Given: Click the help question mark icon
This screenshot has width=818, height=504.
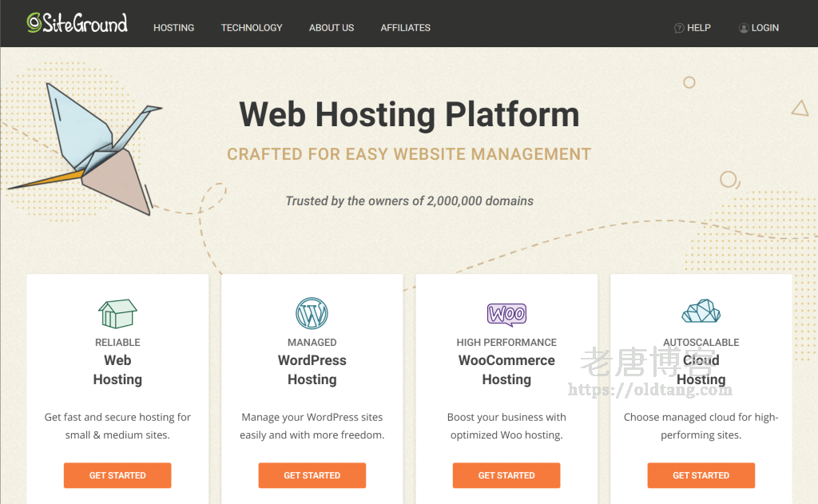Looking at the screenshot, I should (x=679, y=28).
